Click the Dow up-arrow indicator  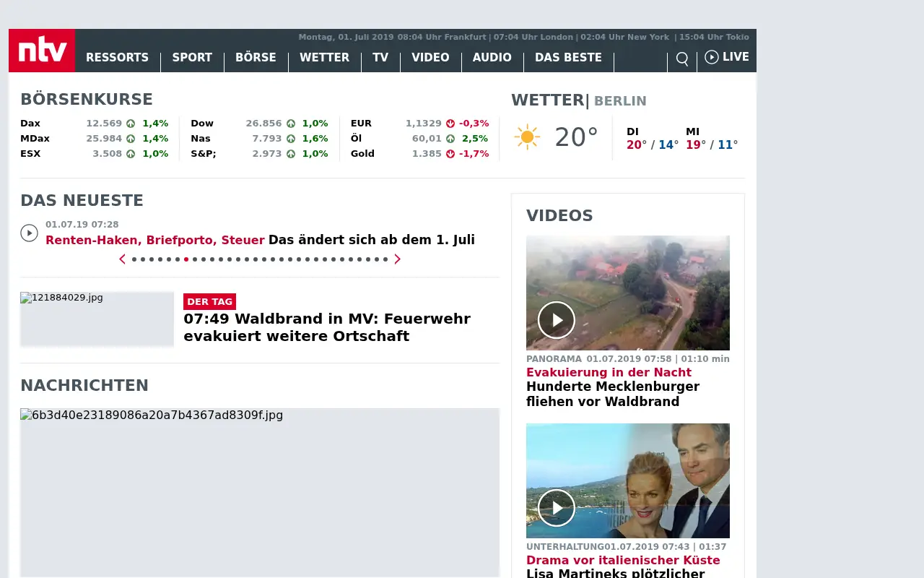(x=291, y=124)
